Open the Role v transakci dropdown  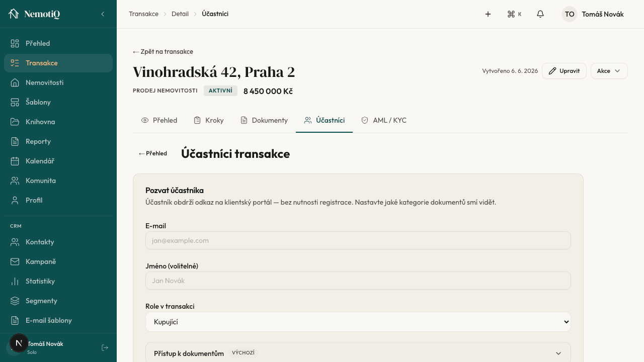pyautogui.click(x=358, y=322)
